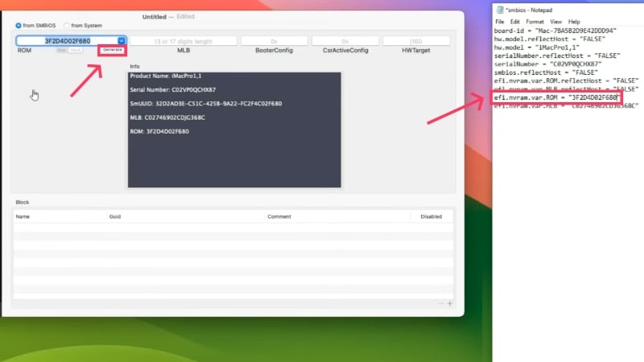The height and width of the screenshot is (362, 644).
Task: Open the File menu in Notepad
Action: [x=499, y=22]
